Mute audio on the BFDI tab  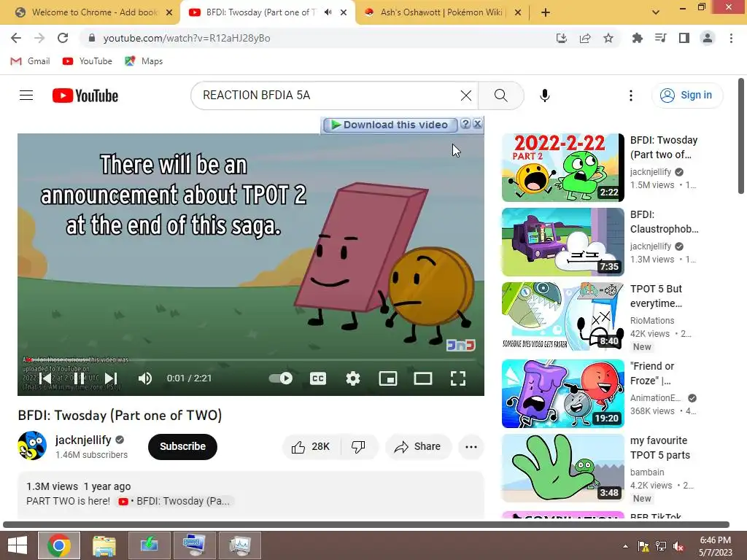328,12
